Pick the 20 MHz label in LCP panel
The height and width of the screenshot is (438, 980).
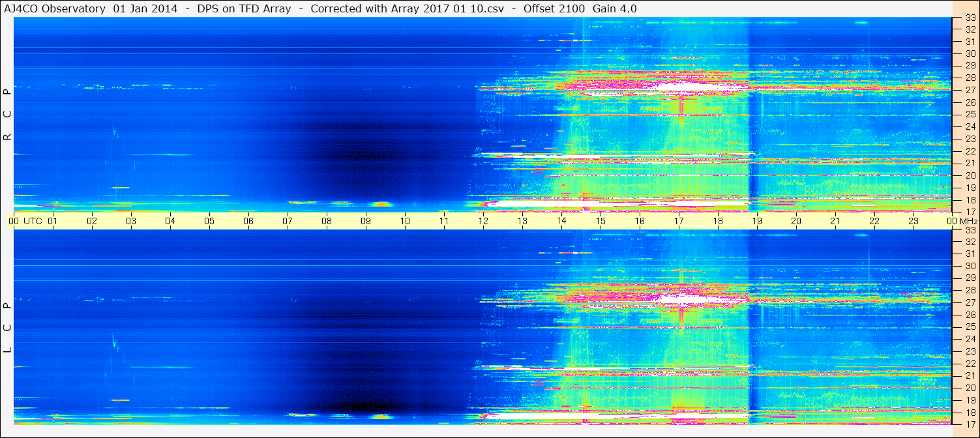[x=970, y=388]
